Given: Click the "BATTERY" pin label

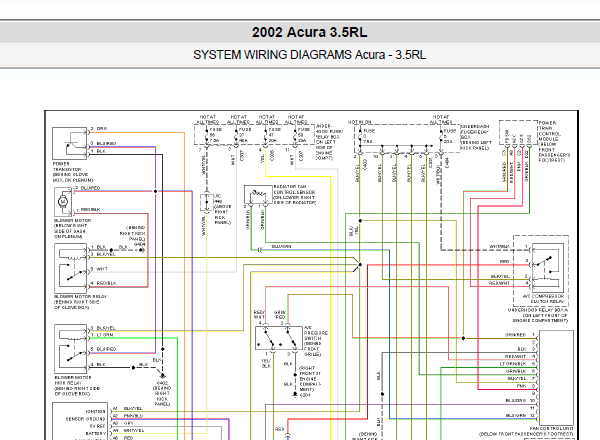Looking at the screenshot, I should [x=96, y=433].
